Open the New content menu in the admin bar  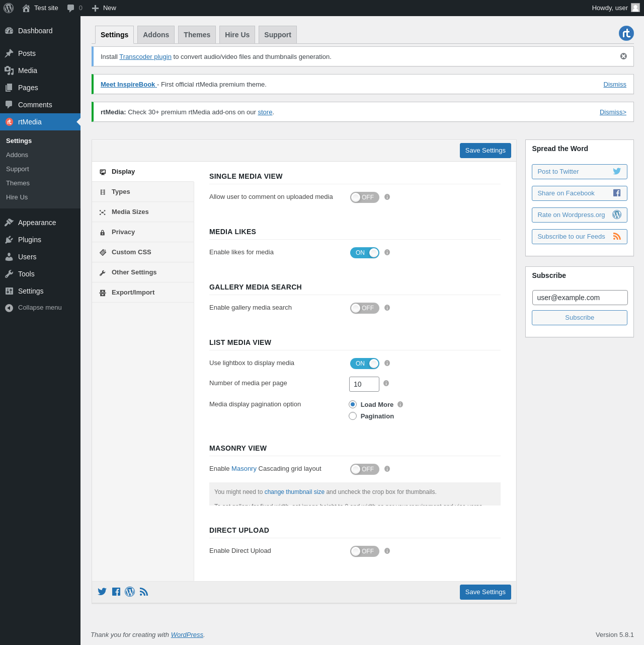pyautogui.click(x=104, y=8)
